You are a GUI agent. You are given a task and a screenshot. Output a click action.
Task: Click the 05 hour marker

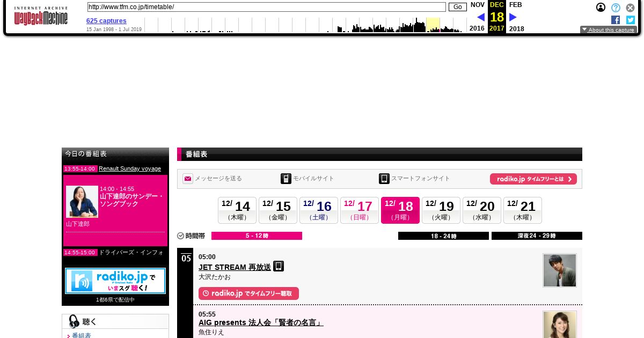click(x=186, y=258)
